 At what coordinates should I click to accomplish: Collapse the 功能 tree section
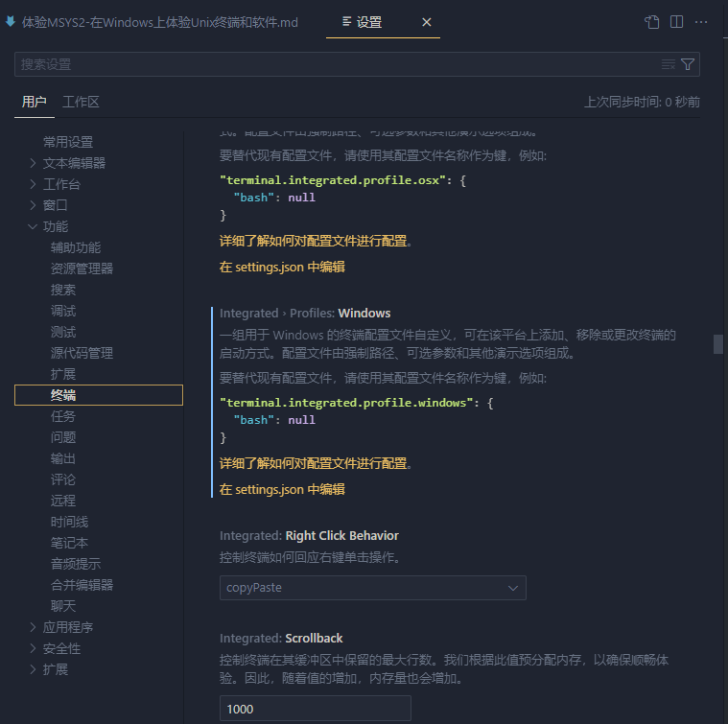click(35, 226)
